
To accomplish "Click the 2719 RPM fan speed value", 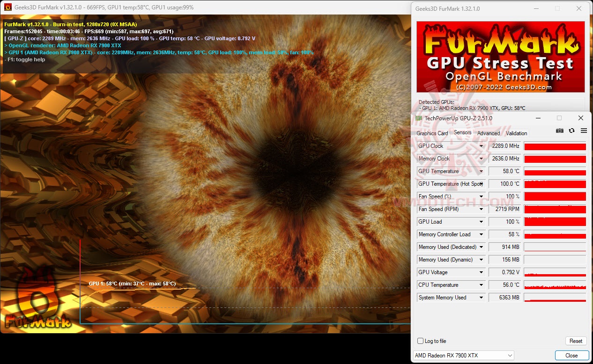I will (x=505, y=209).
